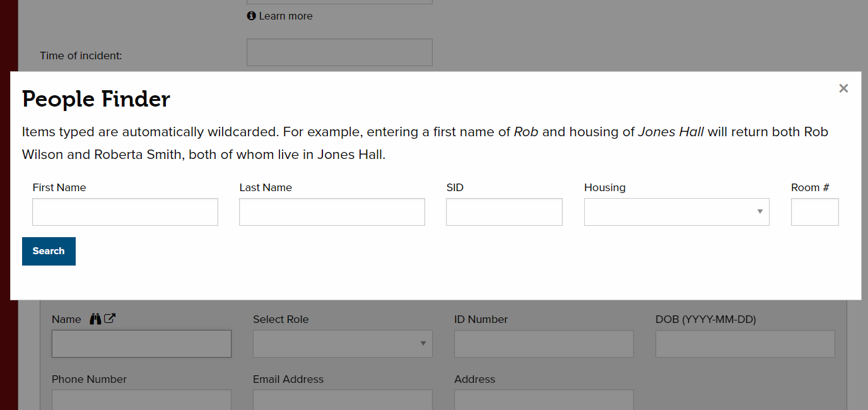Click the info icon before Learn more

click(251, 16)
